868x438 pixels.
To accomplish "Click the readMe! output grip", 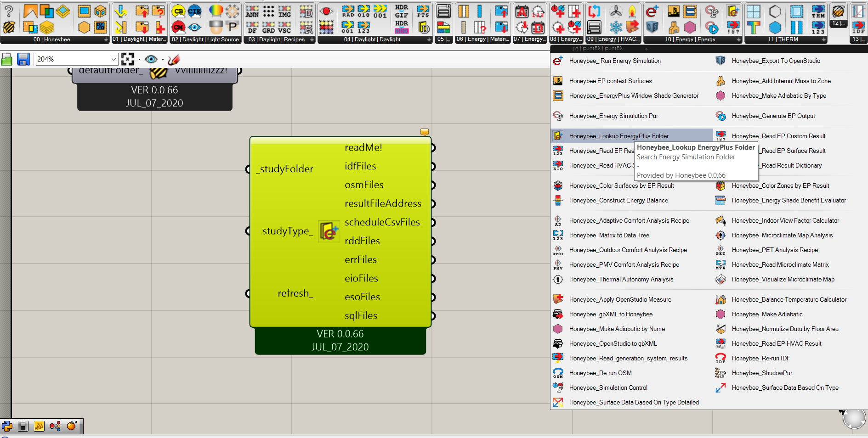I will (433, 147).
